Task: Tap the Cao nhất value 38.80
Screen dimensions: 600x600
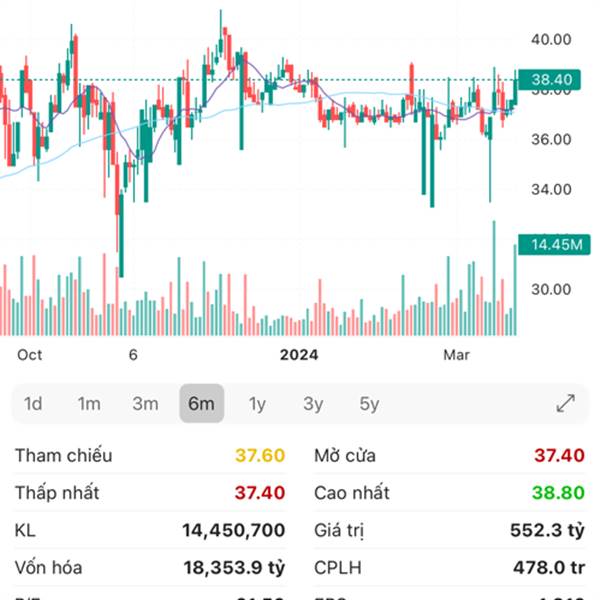Action: pyautogui.click(x=559, y=493)
